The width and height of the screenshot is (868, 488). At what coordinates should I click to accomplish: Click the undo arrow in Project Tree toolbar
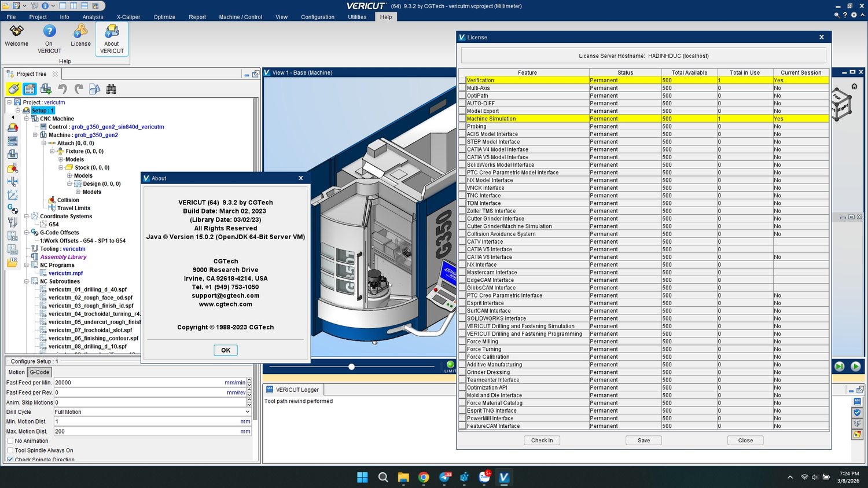[x=62, y=89]
